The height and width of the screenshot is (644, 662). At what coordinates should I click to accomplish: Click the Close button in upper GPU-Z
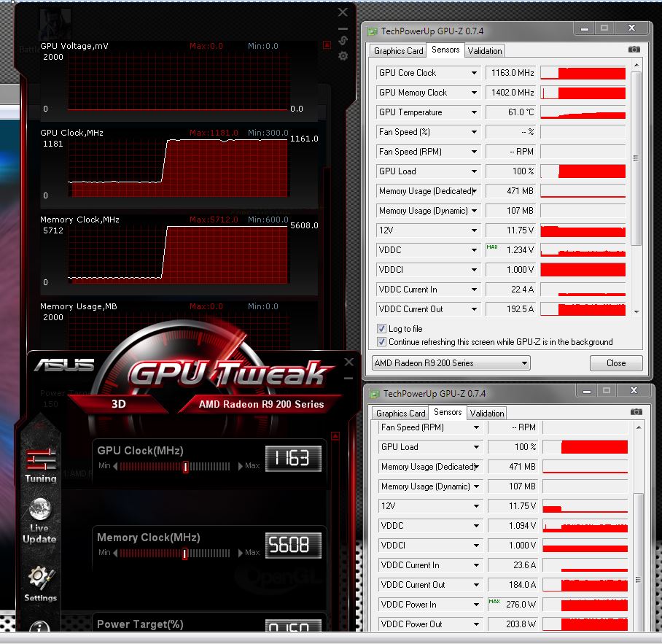(616, 363)
